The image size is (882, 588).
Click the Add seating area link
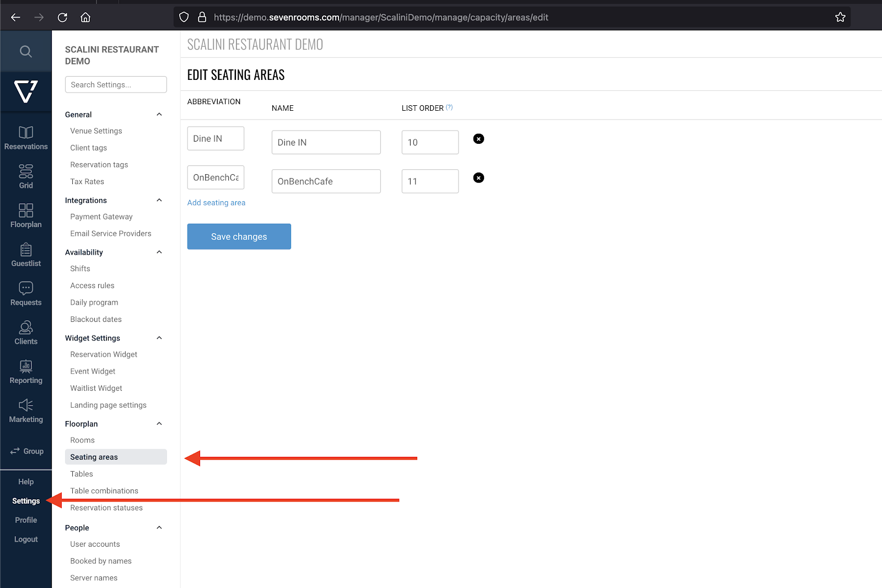click(216, 203)
